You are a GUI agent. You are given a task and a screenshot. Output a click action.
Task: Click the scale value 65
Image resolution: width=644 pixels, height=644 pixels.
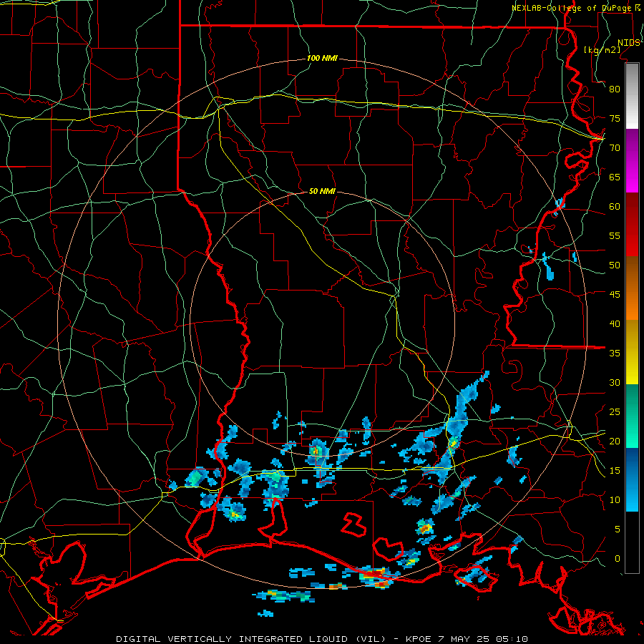[615, 177]
